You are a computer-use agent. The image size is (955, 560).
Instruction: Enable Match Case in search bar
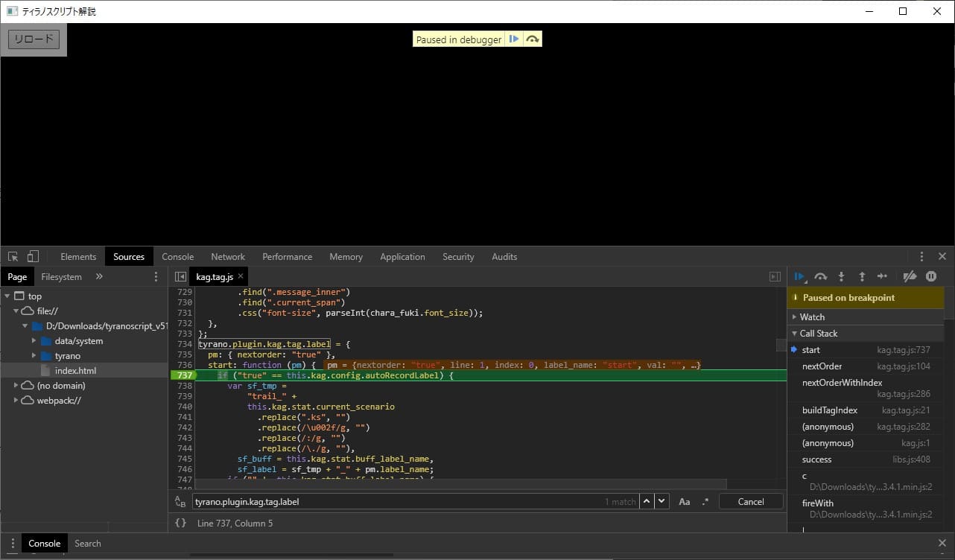tap(684, 502)
